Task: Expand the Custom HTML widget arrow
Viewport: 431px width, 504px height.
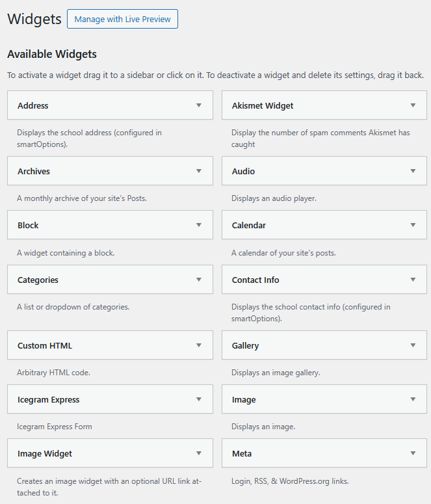Action: click(199, 345)
